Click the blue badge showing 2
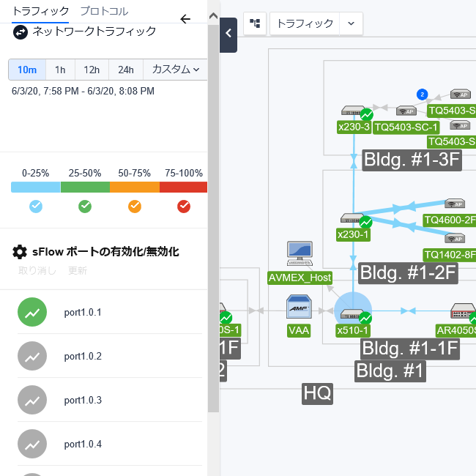Image resolution: width=476 pixels, height=476 pixels. click(423, 94)
